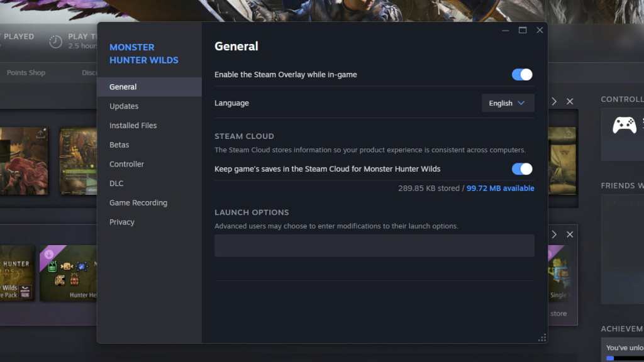Click the next arrow on the lower shelf

554,234
